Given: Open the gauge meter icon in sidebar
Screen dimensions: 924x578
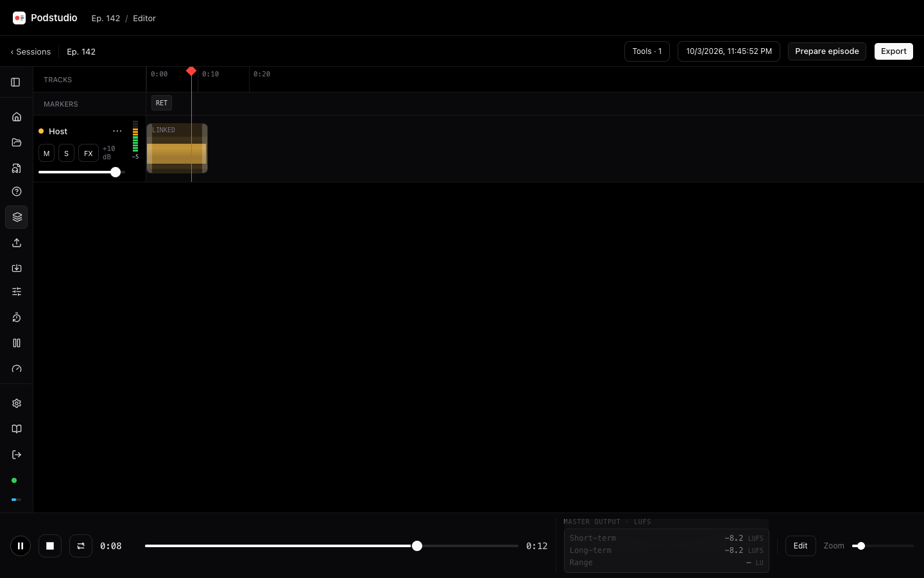Looking at the screenshot, I should (17, 369).
